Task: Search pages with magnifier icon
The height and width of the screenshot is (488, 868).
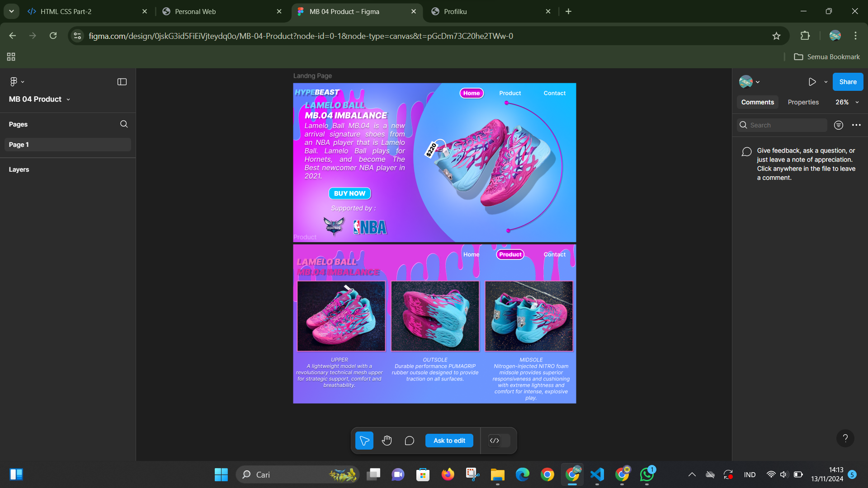Action: coord(124,124)
